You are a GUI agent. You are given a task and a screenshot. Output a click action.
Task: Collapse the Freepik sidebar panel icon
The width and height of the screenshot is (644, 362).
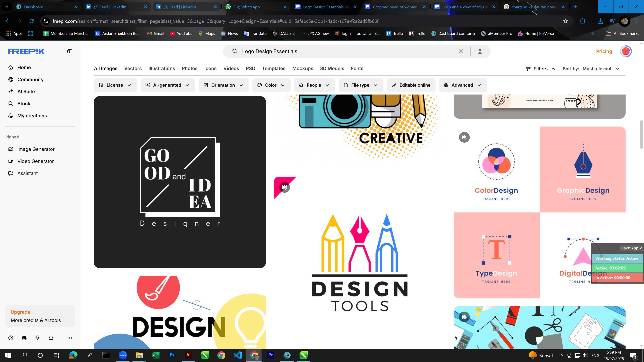click(x=70, y=51)
